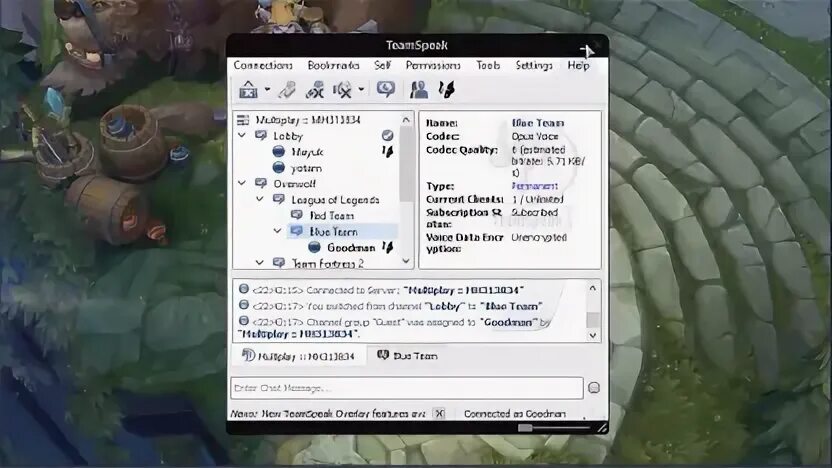Click the Permanent type link in info panel
This screenshot has height=468, width=832.
click(534, 186)
